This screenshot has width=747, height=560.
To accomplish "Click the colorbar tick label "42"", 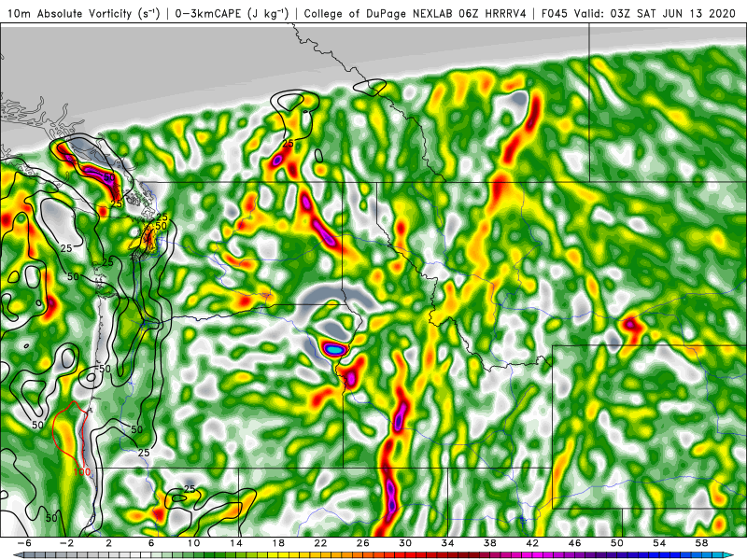I will pyautogui.click(x=532, y=543).
